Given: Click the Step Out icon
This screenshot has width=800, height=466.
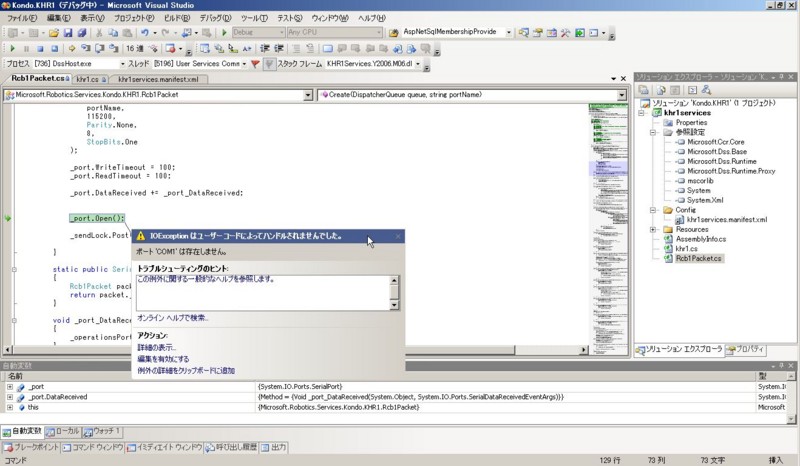Looking at the screenshot, I should 113,48.
